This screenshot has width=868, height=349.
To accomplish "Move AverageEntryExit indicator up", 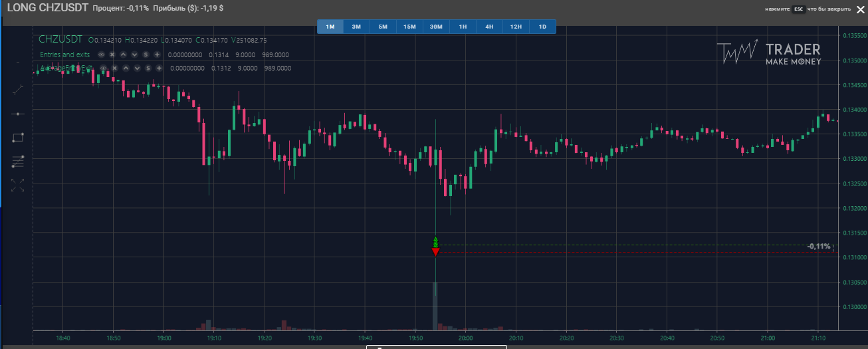I will point(126,68).
